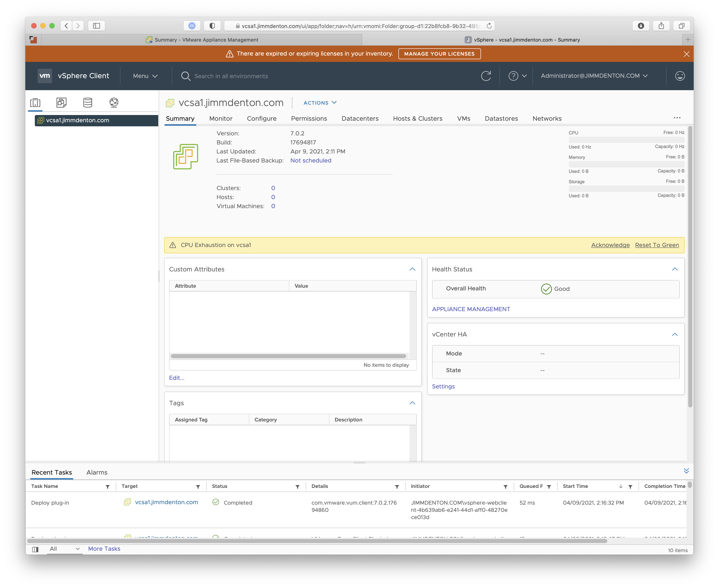The image size is (719, 588).
Task: Open the VMs and Templates inventory view
Action: coord(61,102)
